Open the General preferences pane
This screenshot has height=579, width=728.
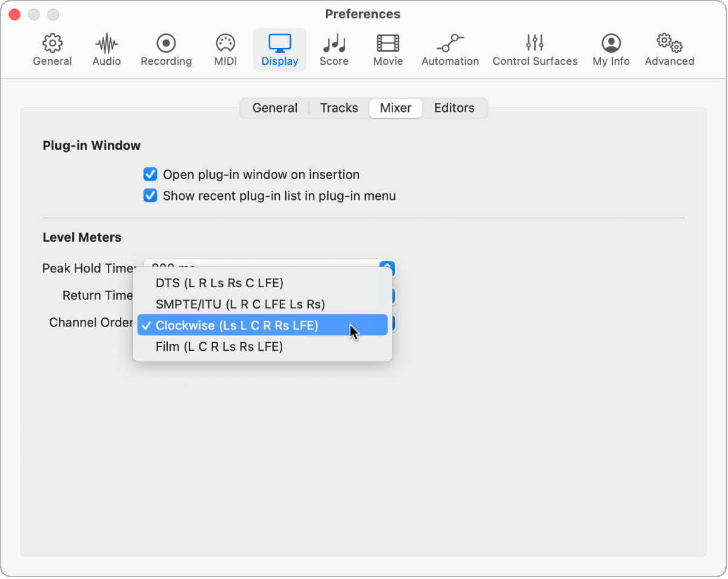click(x=53, y=50)
